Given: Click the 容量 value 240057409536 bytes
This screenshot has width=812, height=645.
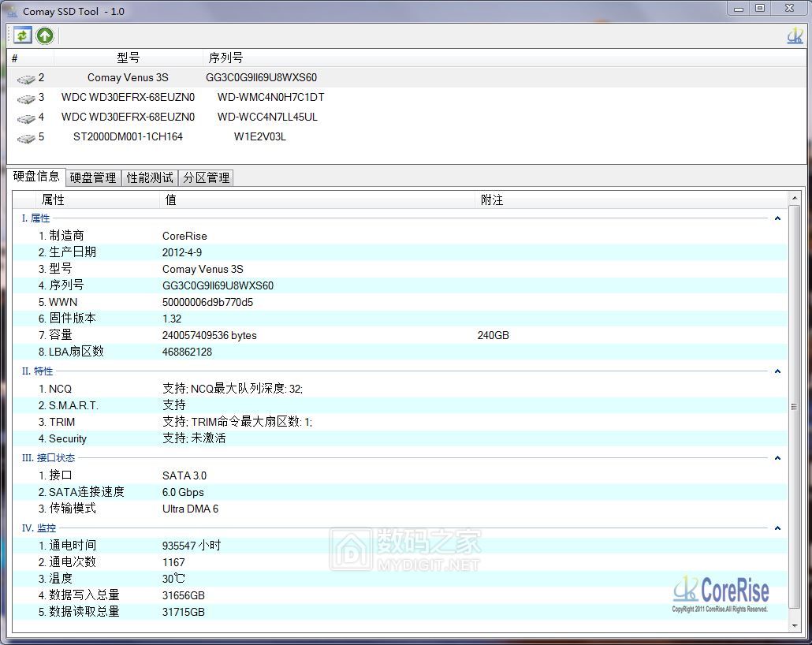Looking at the screenshot, I should pyautogui.click(x=209, y=335).
